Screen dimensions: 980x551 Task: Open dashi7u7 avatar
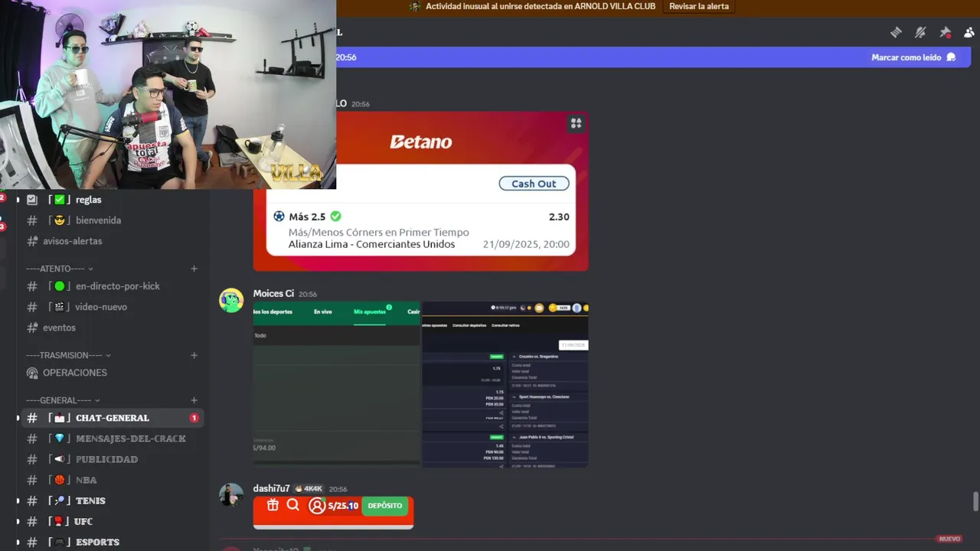coord(231,495)
